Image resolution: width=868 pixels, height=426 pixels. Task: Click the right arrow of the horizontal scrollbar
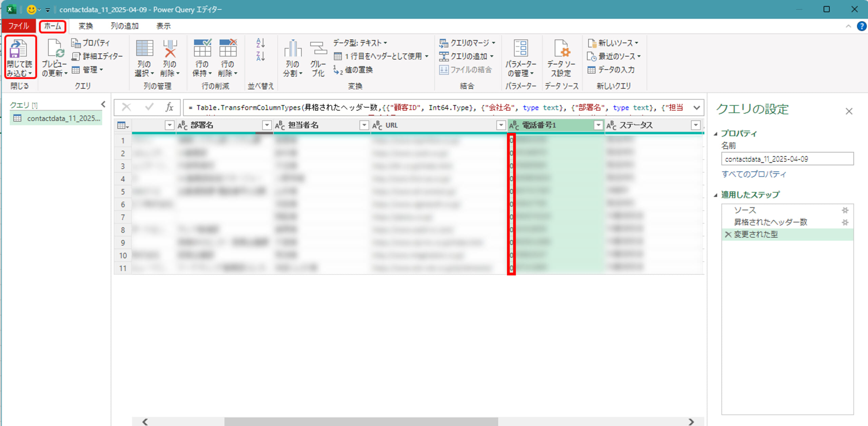[x=691, y=422]
